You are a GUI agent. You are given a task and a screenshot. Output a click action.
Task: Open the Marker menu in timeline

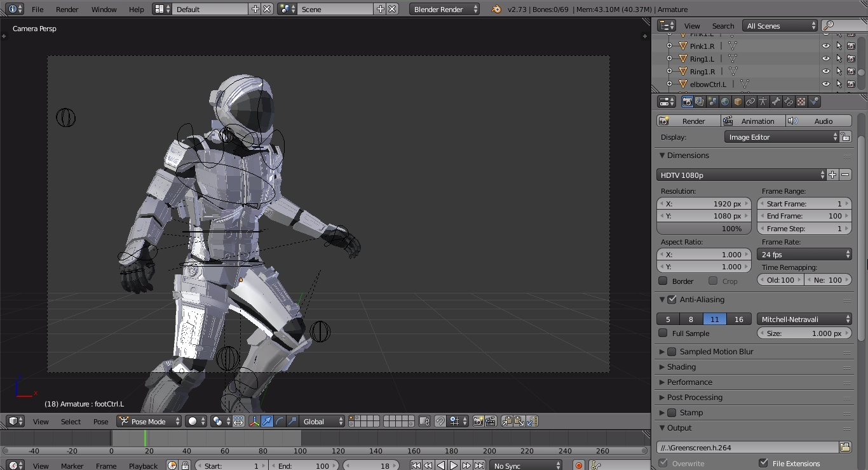coord(72,466)
